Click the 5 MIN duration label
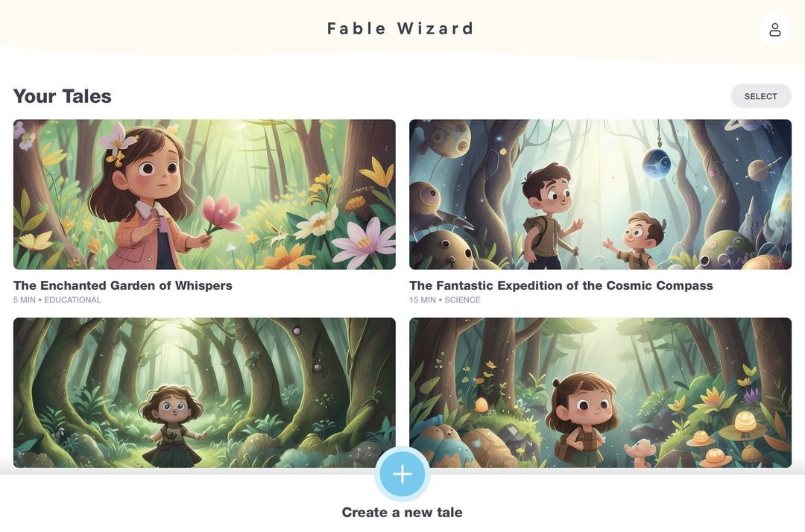The width and height of the screenshot is (805, 532). point(24,300)
